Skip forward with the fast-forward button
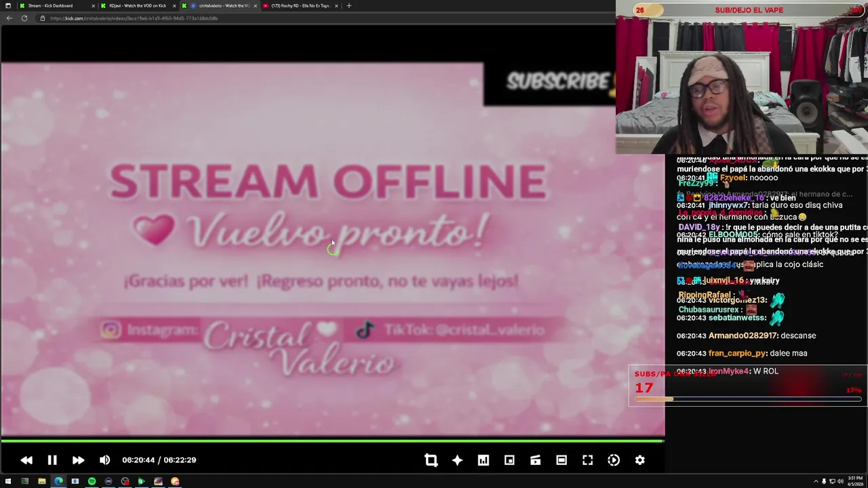This screenshot has width=868, height=488. [78, 460]
